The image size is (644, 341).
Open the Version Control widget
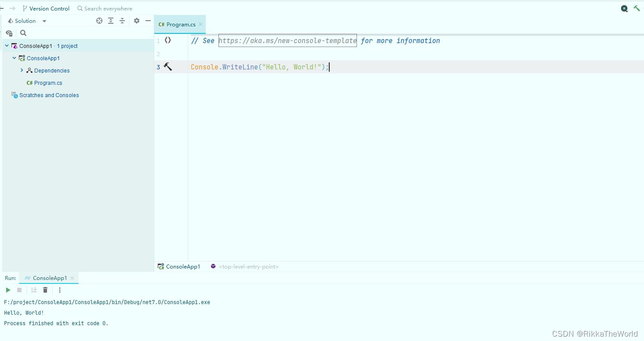(x=46, y=8)
